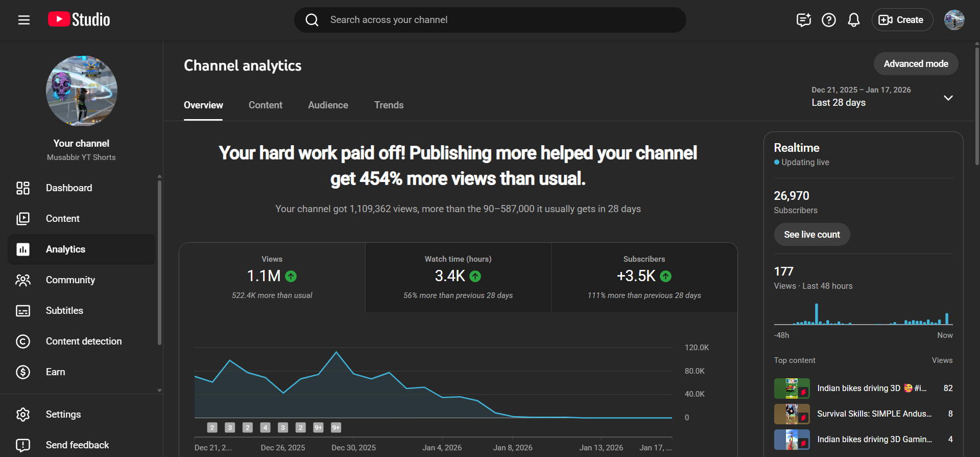Open the notifications bell
Screen dimensions: 980x457
[853, 20]
